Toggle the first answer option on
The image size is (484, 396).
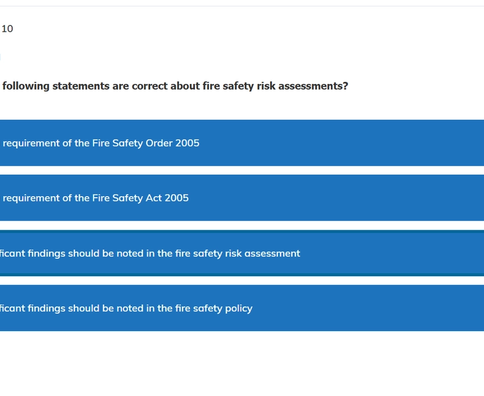click(x=242, y=143)
